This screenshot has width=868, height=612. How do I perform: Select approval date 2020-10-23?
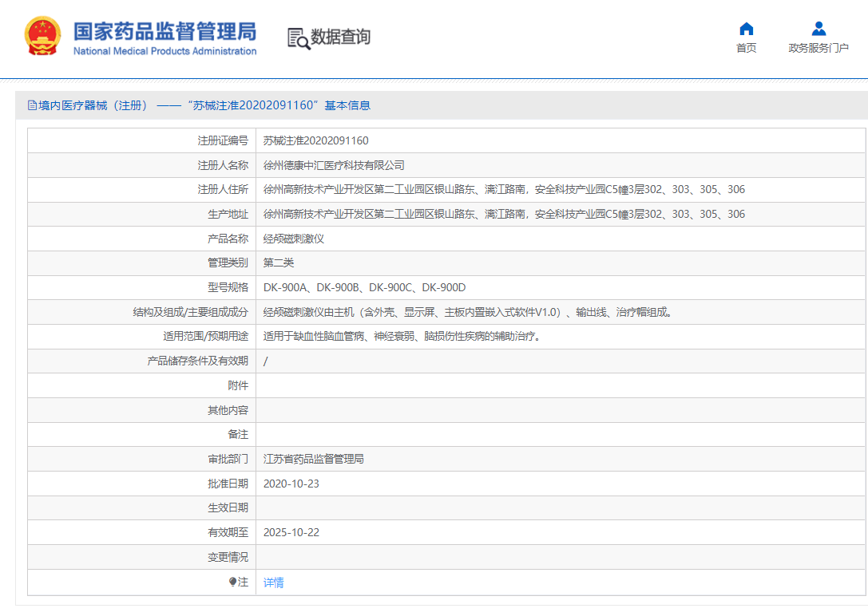pyautogui.click(x=291, y=484)
